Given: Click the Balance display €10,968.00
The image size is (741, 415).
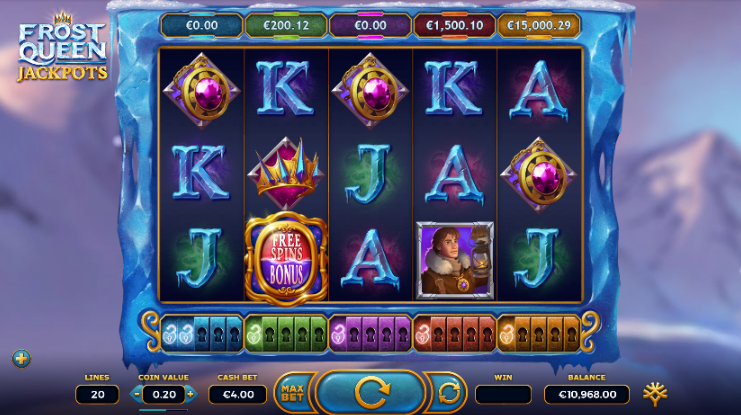Looking at the screenshot, I should (586, 394).
